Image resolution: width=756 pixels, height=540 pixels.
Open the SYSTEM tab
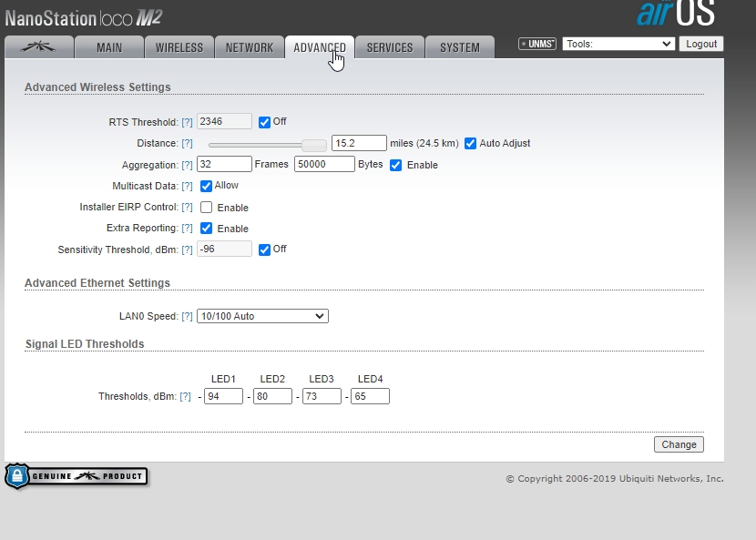(460, 47)
